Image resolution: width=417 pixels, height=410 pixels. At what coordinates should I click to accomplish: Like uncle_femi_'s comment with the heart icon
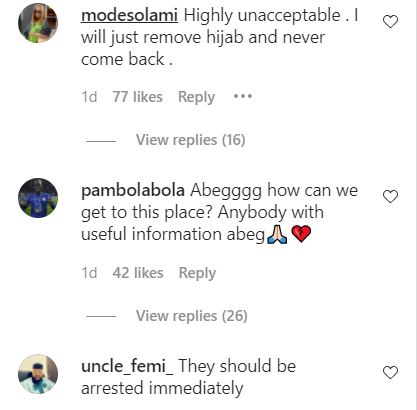(x=390, y=372)
